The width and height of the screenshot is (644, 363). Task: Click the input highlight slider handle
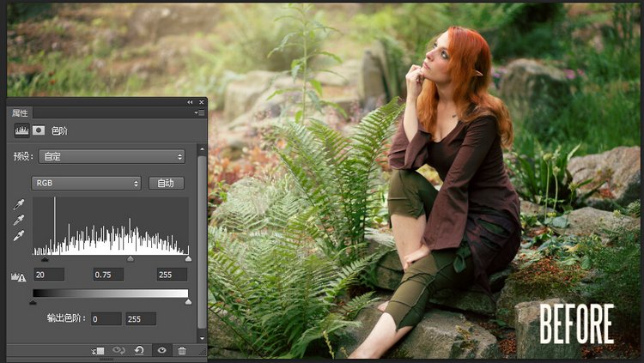point(188,258)
